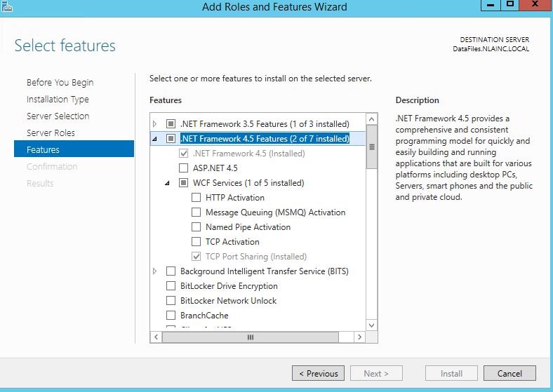Image resolution: width=553 pixels, height=392 pixels.
Task: Click the Previous button
Action: [318, 373]
